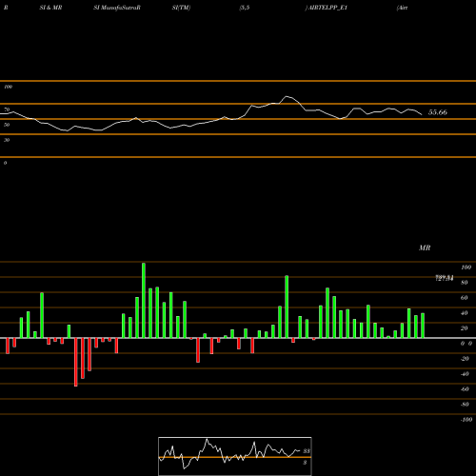Image resolution: width=476 pixels, height=476 pixels.
Task: Click the RSI axis label 30
Action: tap(7, 140)
